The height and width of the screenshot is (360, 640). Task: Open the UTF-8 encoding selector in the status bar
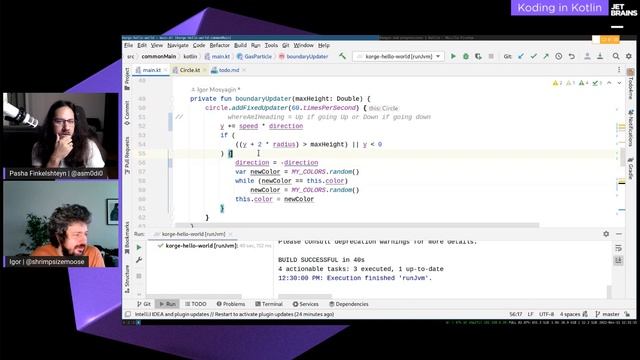click(x=547, y=314)
